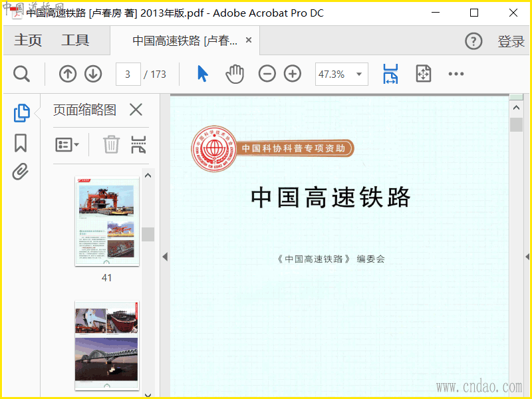The image size is (532, 399).
Task: Toggle the attachments paperclip panel
Action: pyautogui.click(x=21, y=172)
